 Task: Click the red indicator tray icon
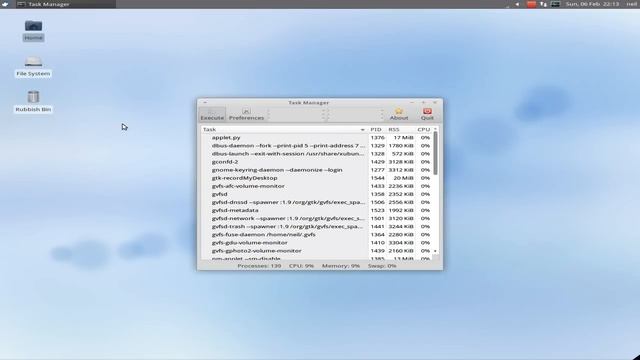pyautogui.click(x=531, y=4)
